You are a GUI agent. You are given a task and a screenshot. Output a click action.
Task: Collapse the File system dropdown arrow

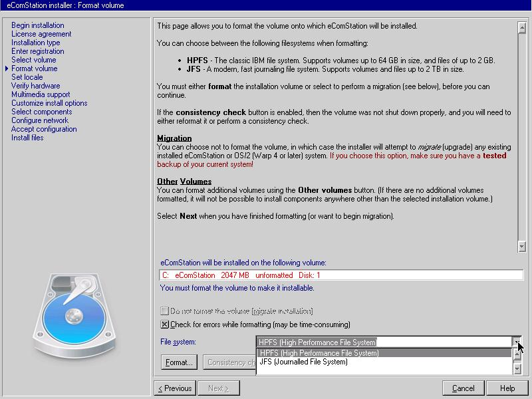[517, 342]
